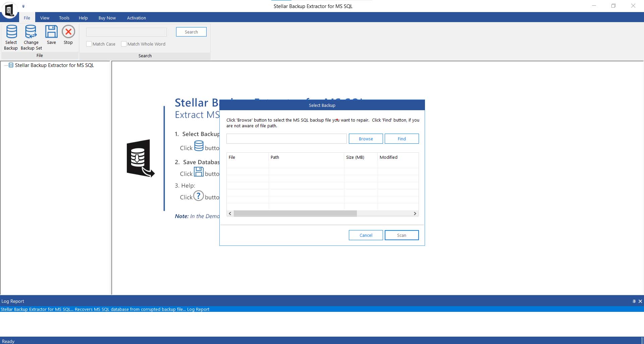Image resolution: width=644 pixels, height=344 pixels.
Task: Click the help question mark icon
Action: [199, 196]
